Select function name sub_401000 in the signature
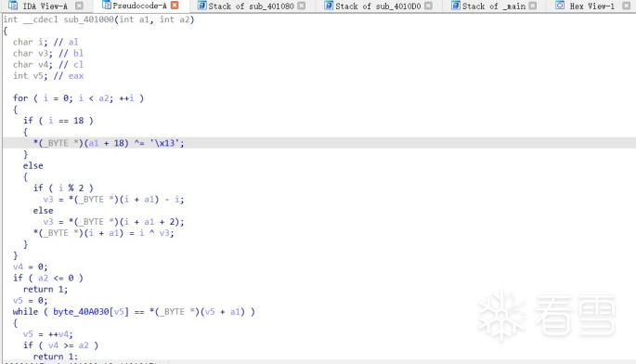The image size is (636, 364). point(88,19)
